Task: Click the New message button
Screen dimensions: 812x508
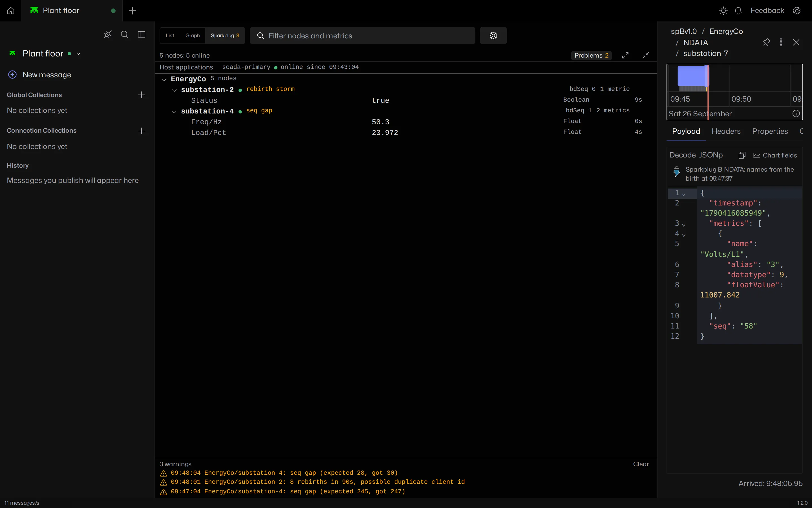Action: point(39,75)
